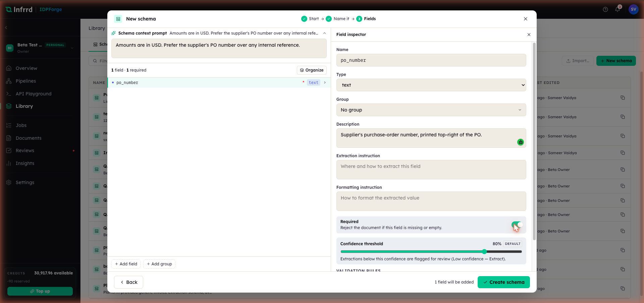
Task: Click the Create schema button
Action: coord(503,282)
